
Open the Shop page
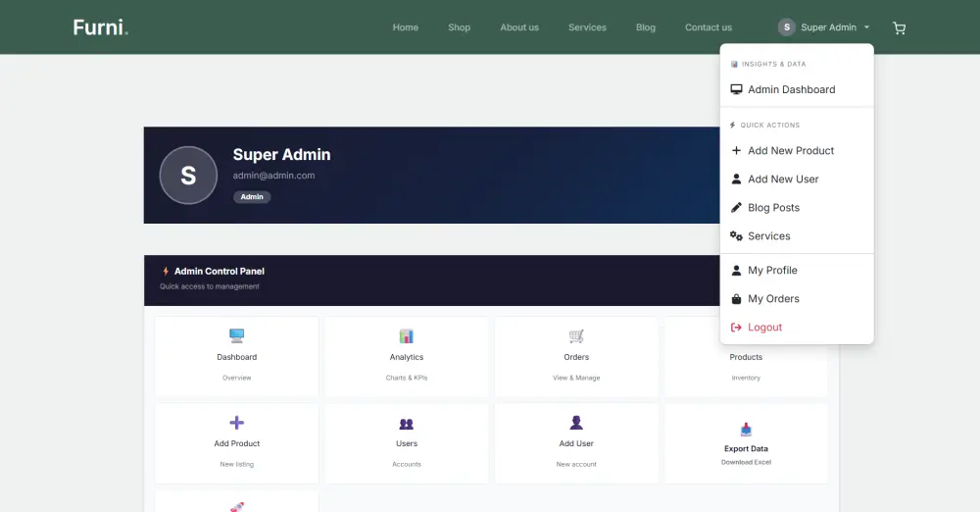tap(459, 27)
